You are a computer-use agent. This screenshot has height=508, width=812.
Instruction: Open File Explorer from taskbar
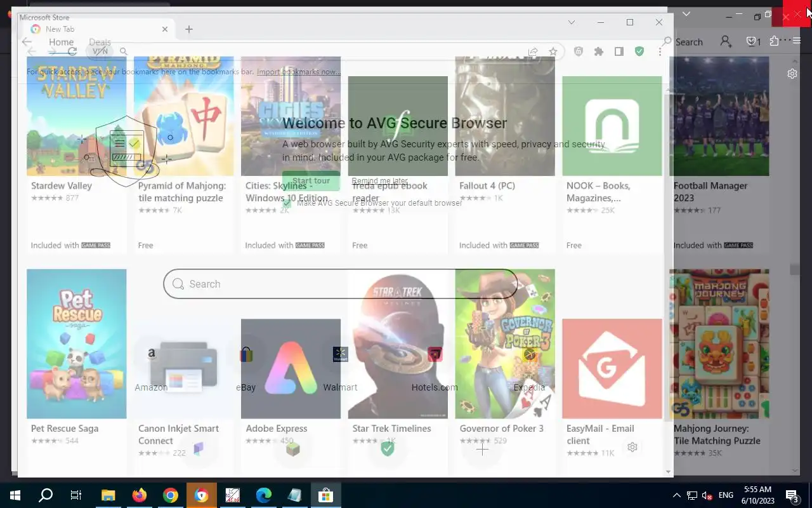click(108, 495)
